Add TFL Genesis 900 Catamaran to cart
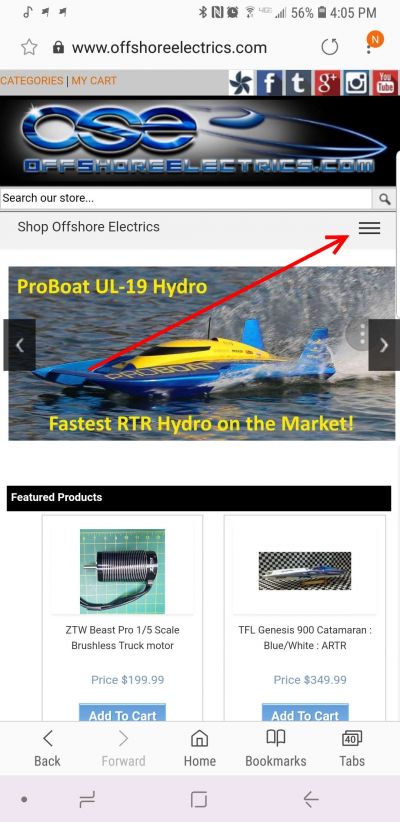The height and width of the screenshot is (822, 400). click(x=305, y=713)
